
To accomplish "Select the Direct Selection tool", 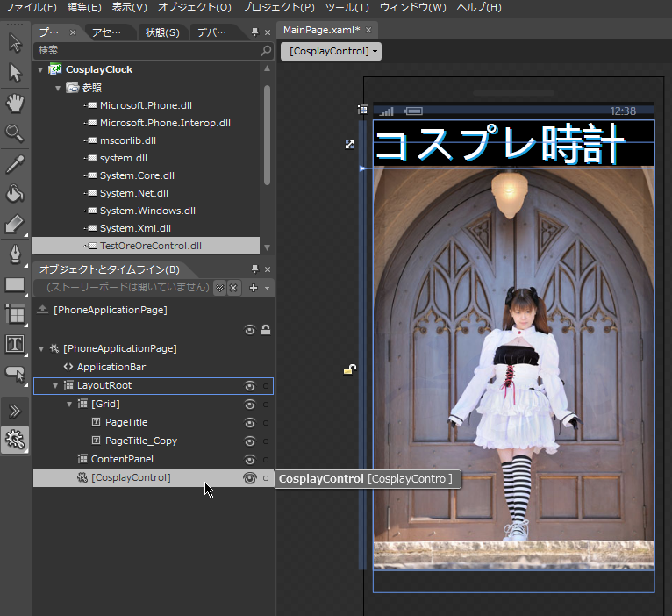I will 16,73.
